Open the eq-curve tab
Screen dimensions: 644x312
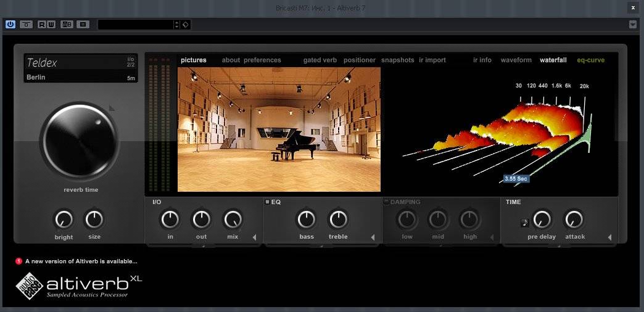tap(590, 60)
